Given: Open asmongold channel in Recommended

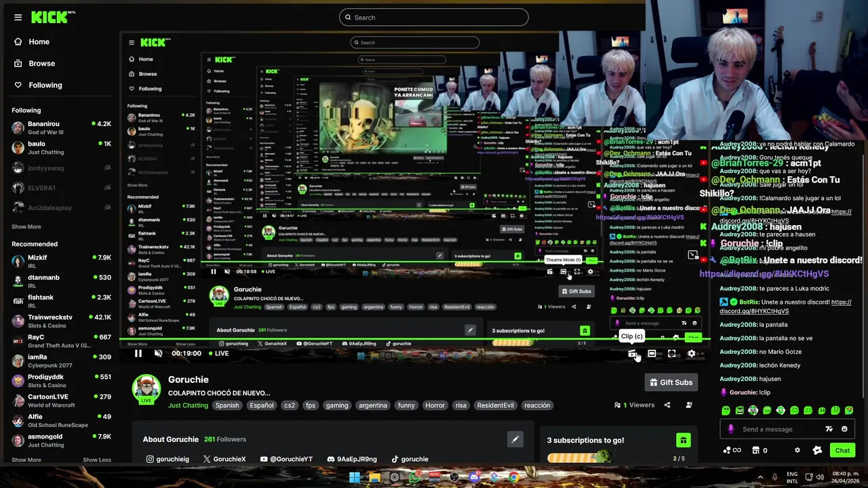Looking at the screenshot, I should coord(61,440).
